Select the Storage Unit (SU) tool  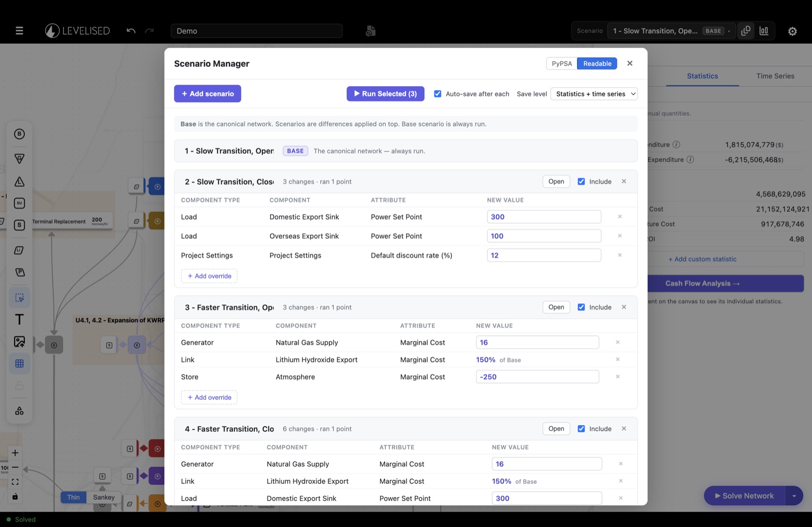pyautogui.click(x=19, y=203)
